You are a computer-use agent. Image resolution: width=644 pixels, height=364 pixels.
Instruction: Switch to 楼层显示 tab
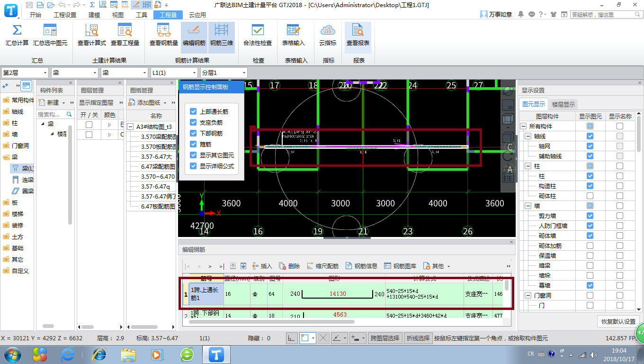pyautogui.click(x=563, y=104)
